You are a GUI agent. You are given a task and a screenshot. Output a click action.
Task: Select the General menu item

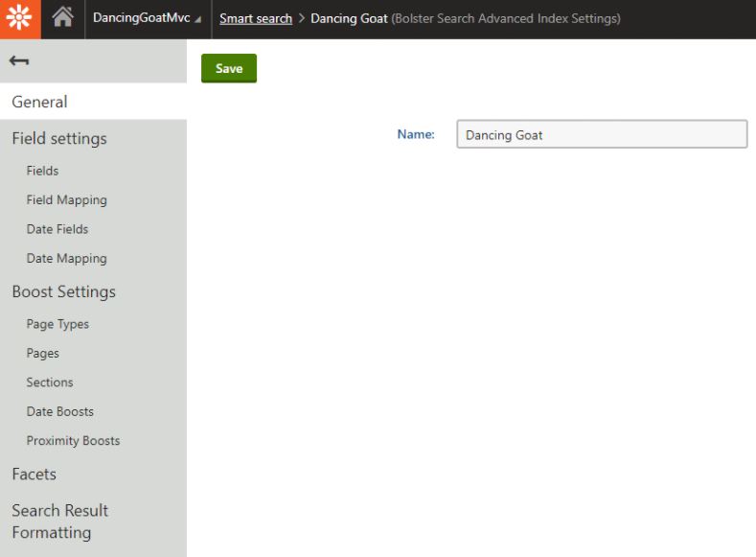[40, 102]
